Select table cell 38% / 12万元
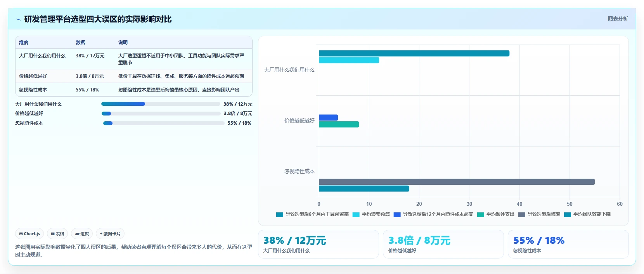 click(x=90, y=56)
